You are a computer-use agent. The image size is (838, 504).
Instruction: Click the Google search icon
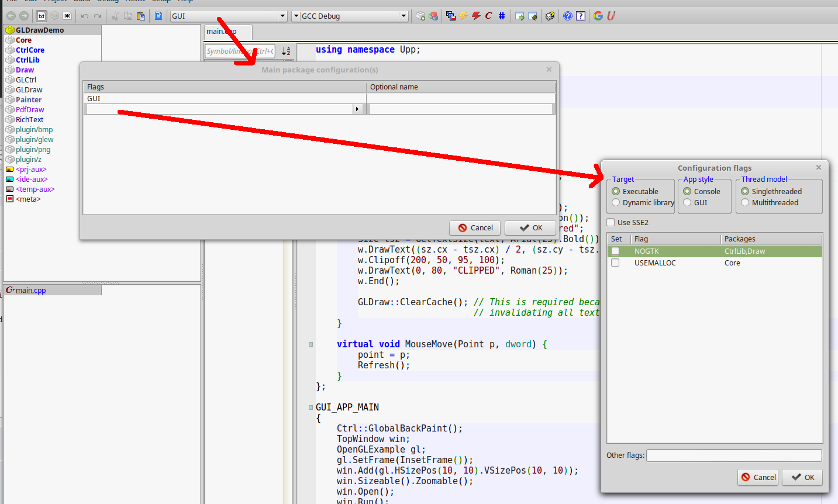(598, 16)
